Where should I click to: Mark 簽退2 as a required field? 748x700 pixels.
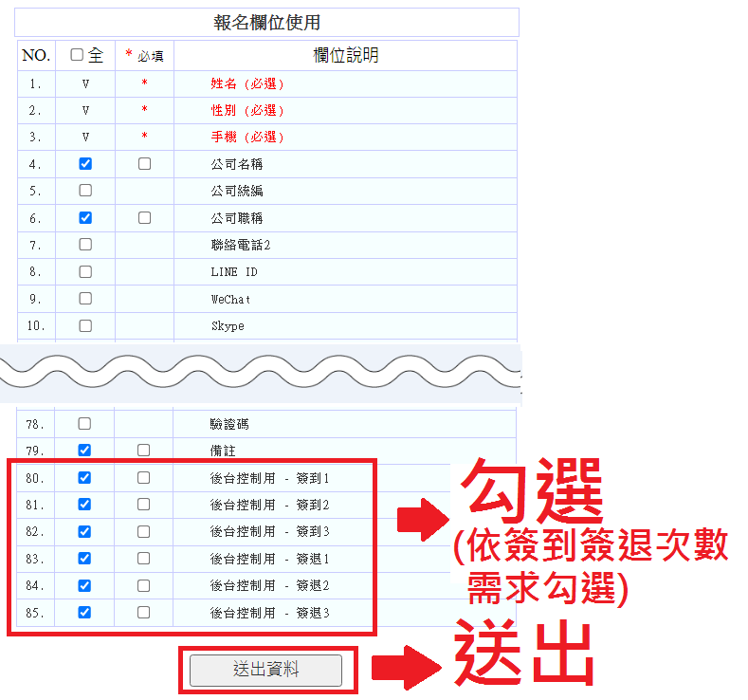pyautogui.click(x=143, y=585)
